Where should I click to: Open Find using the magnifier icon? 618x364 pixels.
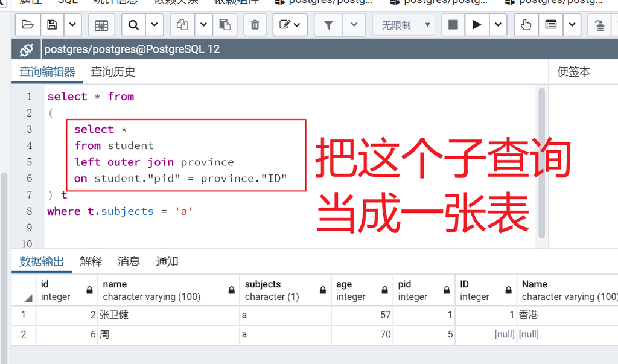pos(133,25)
